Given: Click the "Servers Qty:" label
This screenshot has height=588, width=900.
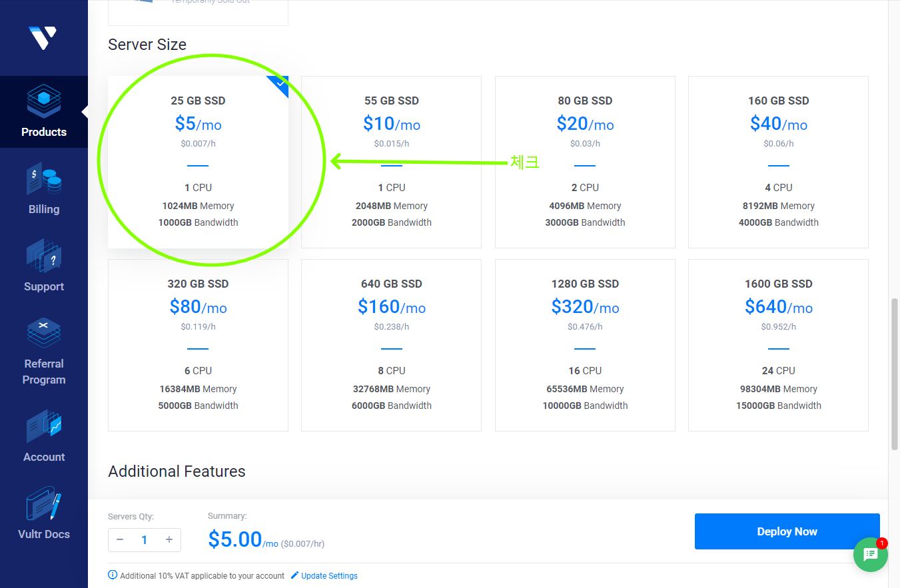Looking at the screenshot, I should [x=131, y=516].
